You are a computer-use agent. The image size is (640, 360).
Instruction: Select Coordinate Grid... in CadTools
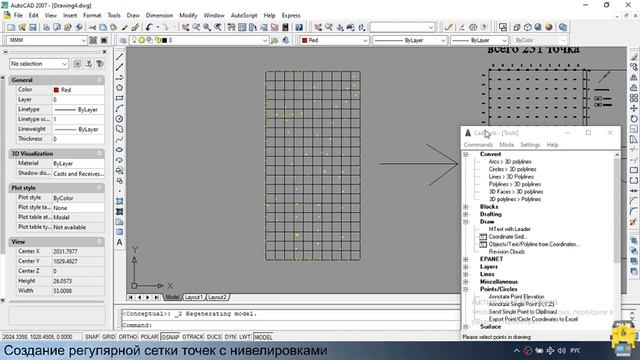coord(508,237)
